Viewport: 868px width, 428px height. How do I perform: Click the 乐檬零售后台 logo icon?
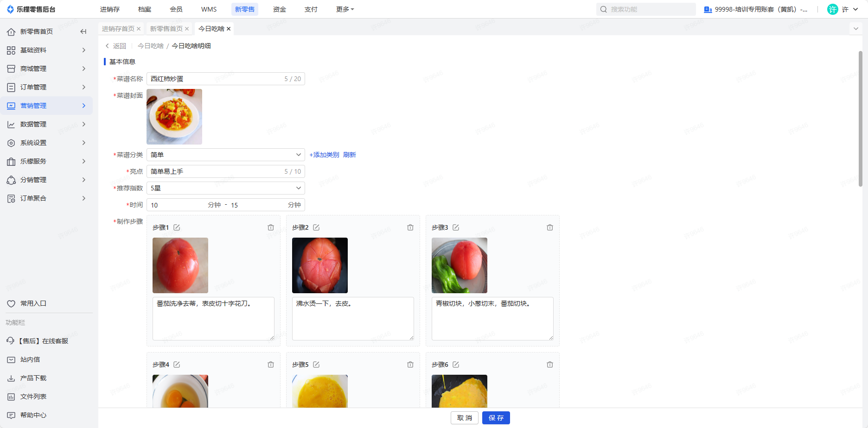[10, 9]
